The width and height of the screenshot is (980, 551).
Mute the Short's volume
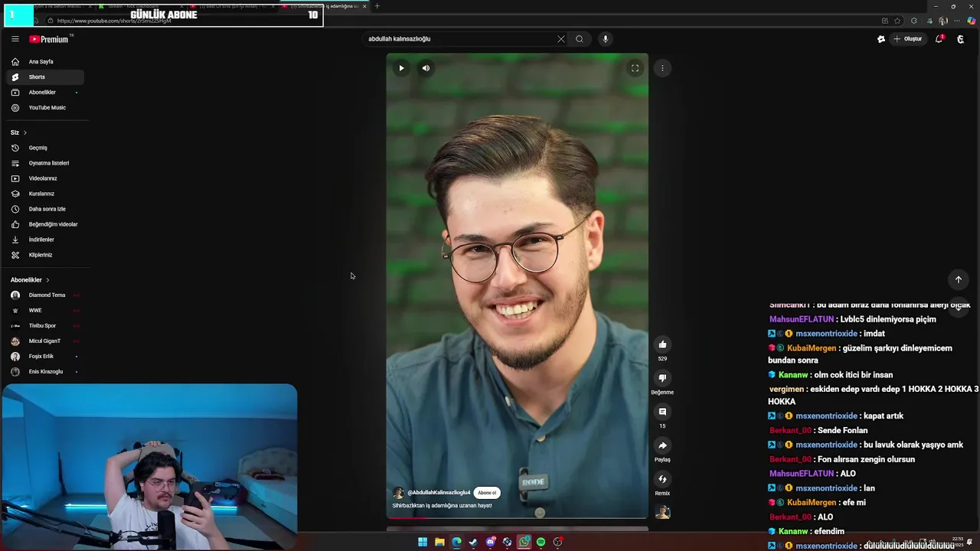426,68
